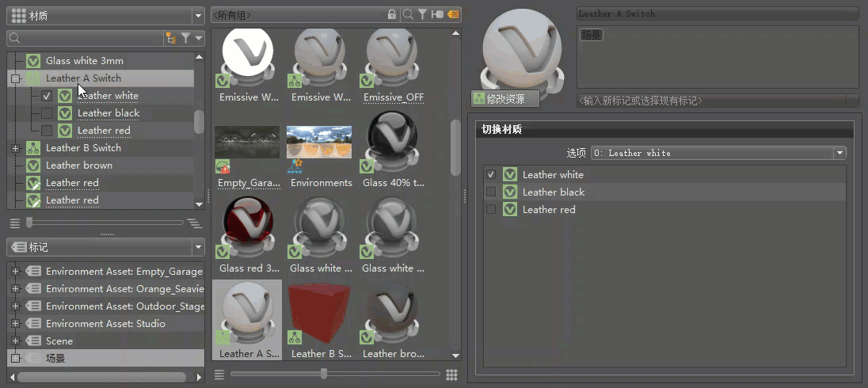Click the thumbnail size slider handle
Viewport: 868px width, 388px height.
[324, 375]
